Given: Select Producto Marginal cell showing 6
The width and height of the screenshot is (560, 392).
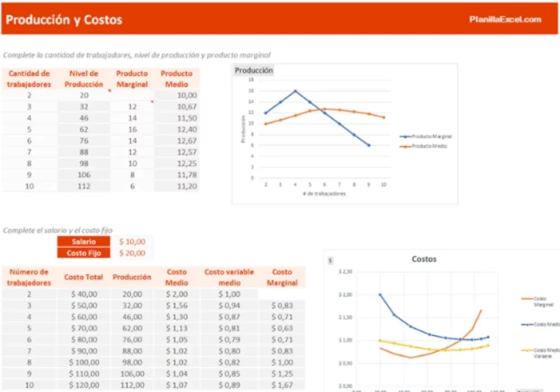Looking at the screenshot, I should (132, 186).
